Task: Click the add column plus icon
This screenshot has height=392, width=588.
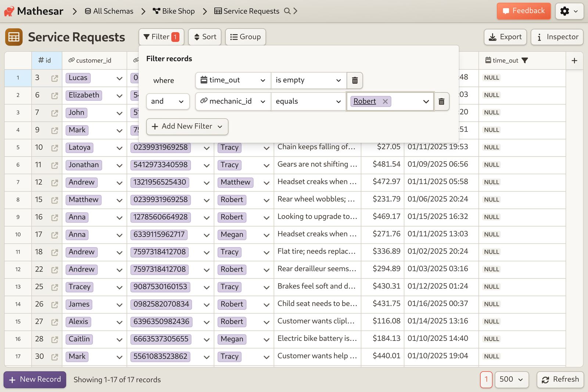Action: pyautogui.click(x=574, y=61)
